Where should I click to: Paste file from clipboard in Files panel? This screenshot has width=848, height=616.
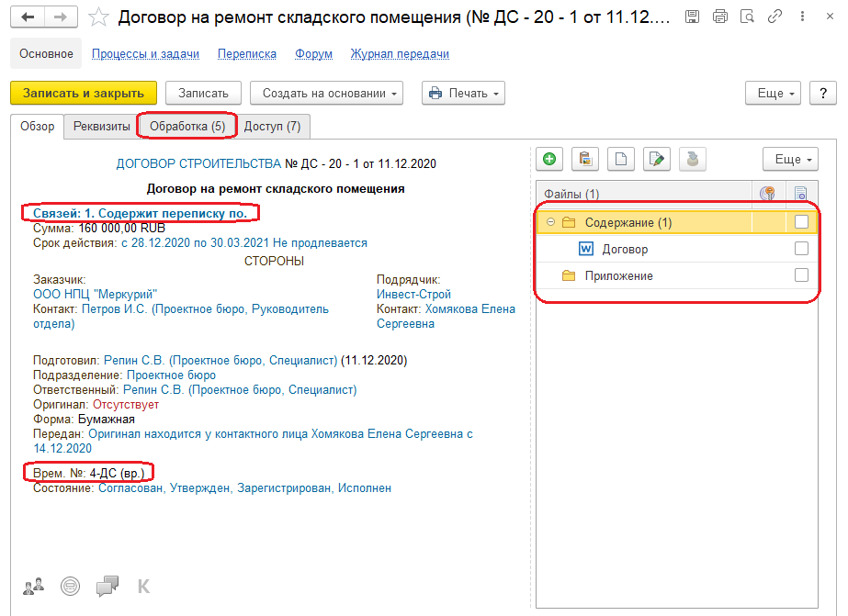(x=585, y=159)
